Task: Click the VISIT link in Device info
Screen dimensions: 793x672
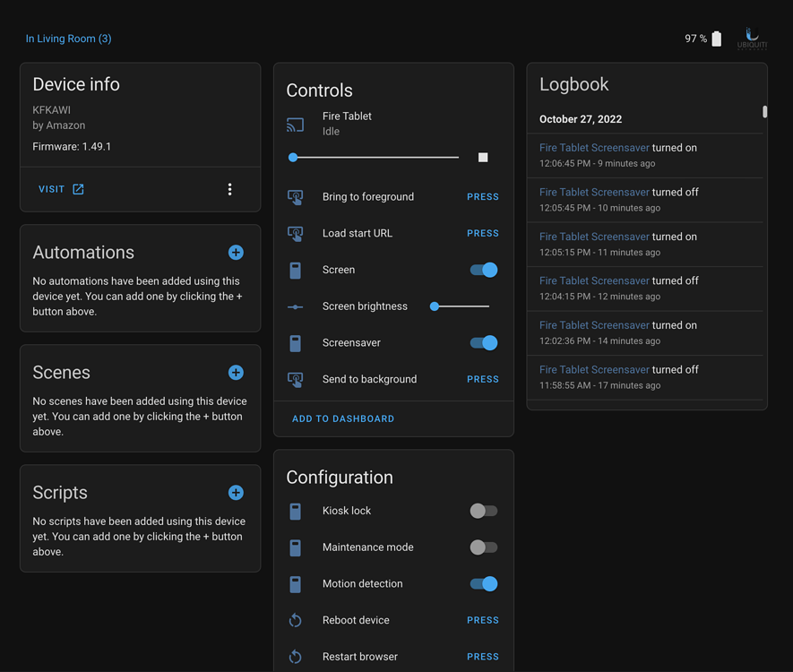Action: point(60,189)
